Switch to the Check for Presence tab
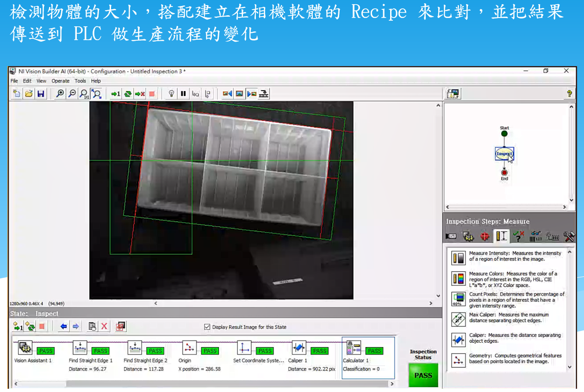 [518, 236]
